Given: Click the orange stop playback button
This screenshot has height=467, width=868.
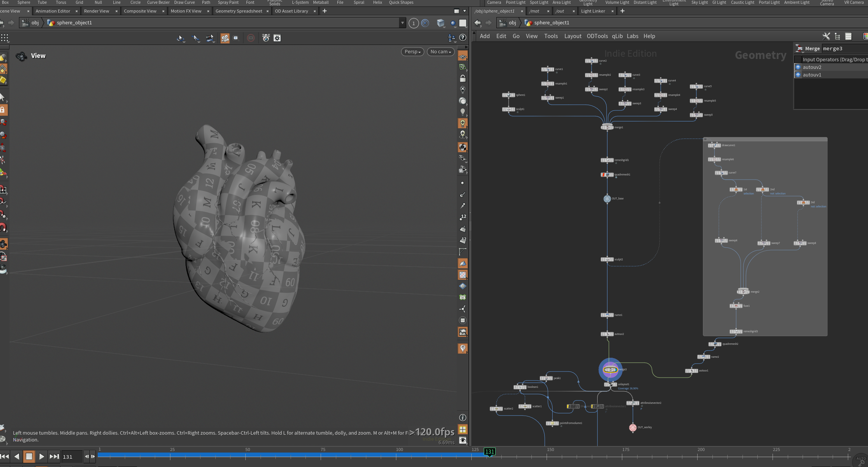Looking at the screenshot, I should (x=29, y=456).
